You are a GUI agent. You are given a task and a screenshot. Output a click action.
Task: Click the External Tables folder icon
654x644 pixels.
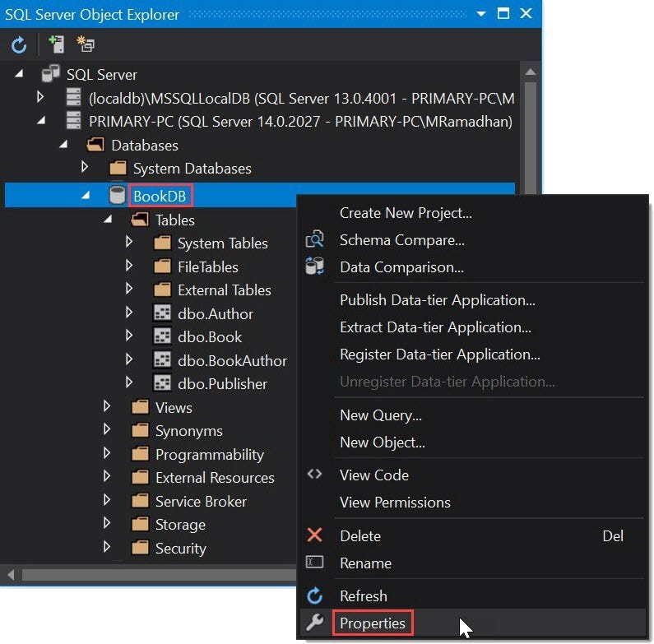162,290
